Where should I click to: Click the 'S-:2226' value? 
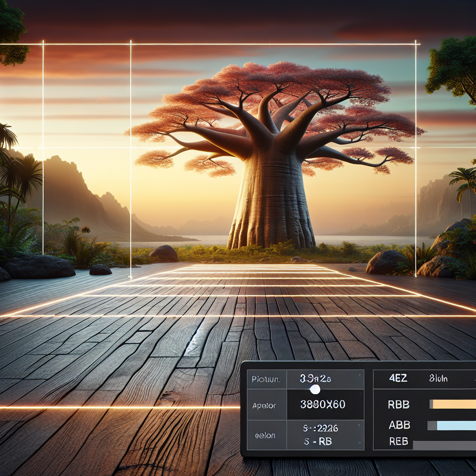click(x=321, y=428)
